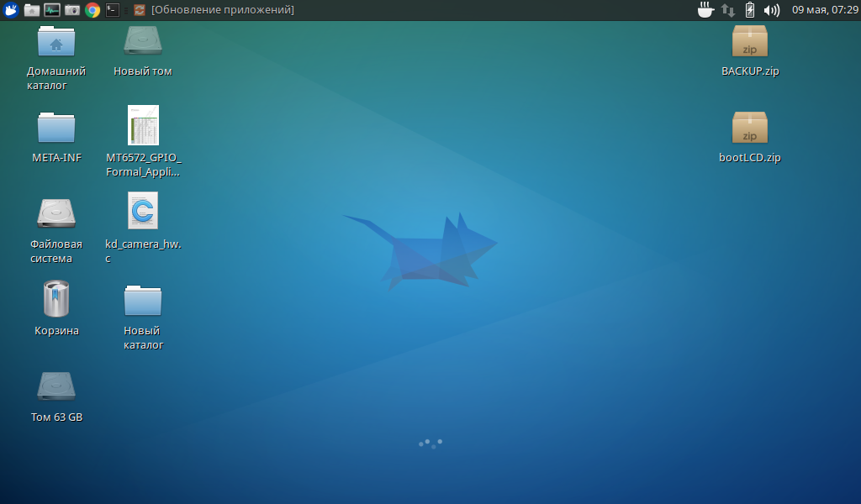The height and width of the screenshot is (504, 861).
Task: Click the "BACKUP.zip" file label
Action: pos(750,71)
